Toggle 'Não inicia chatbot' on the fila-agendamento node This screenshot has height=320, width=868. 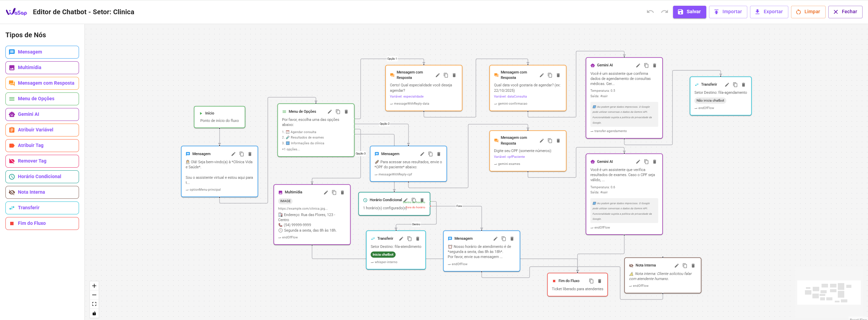click(x=710, y=100)
